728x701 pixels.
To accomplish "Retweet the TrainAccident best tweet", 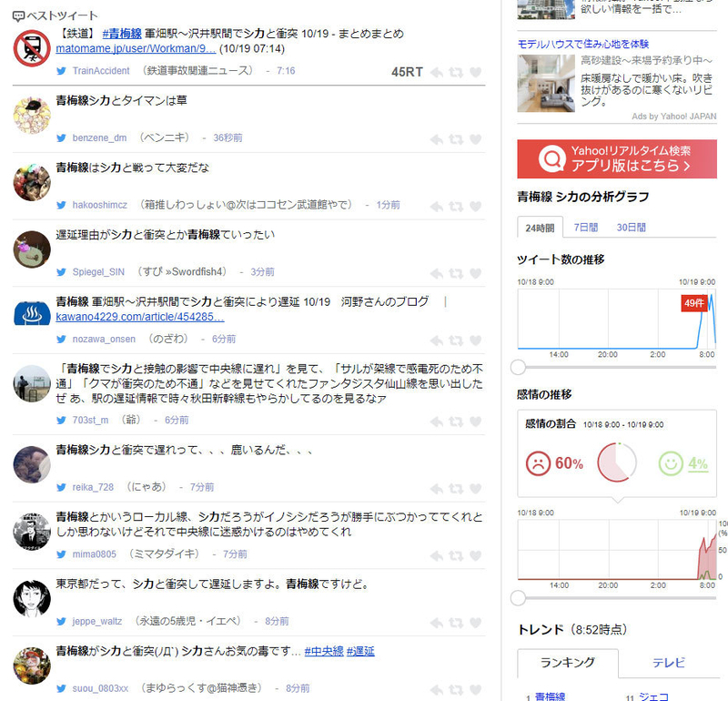I will click(456, 73).
